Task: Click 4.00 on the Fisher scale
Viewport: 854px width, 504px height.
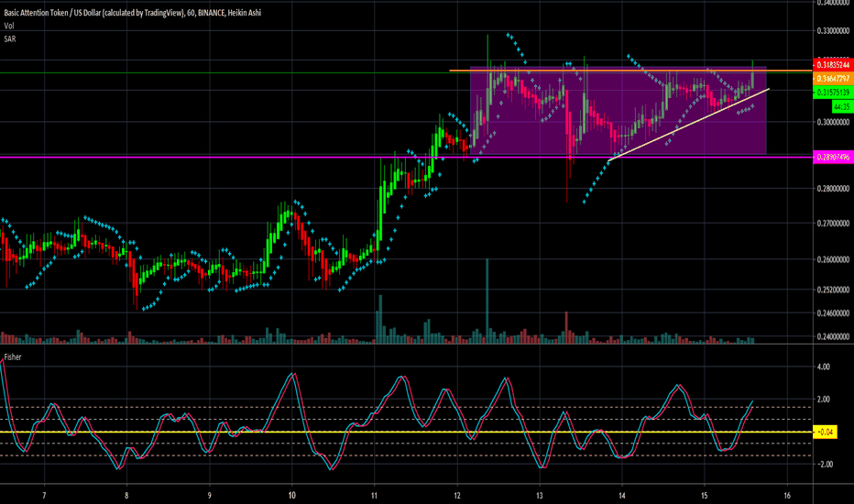Action: click(823, 367)
